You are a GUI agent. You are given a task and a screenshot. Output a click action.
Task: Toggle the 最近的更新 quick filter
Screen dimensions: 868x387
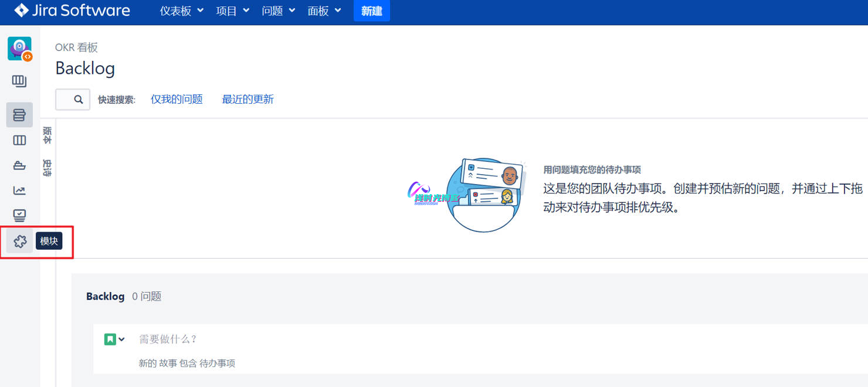coord(247,100)
